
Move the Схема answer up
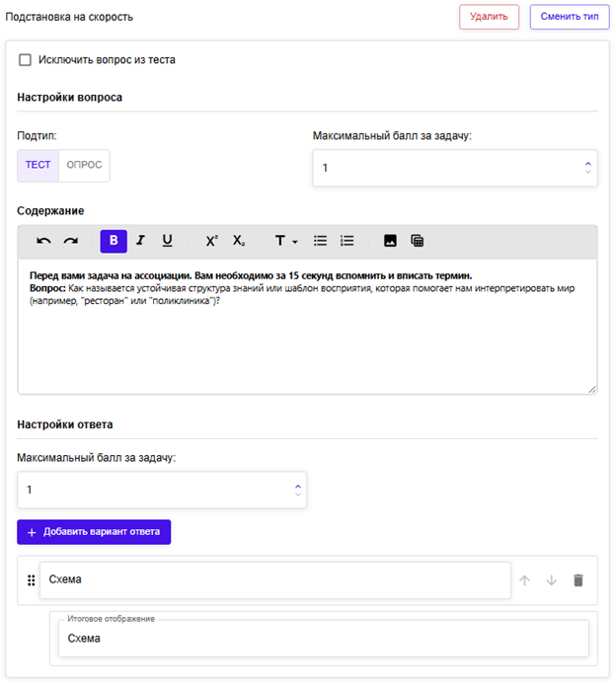tap(525, 580)
